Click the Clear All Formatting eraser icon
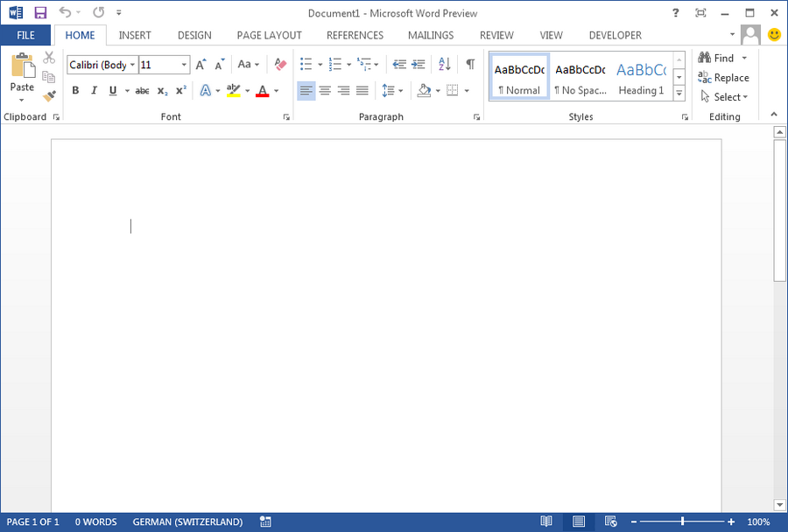 tap(280, 65)
